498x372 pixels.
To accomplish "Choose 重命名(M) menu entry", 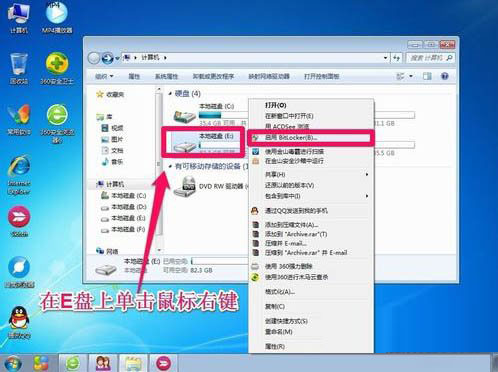I will point(311,332).
